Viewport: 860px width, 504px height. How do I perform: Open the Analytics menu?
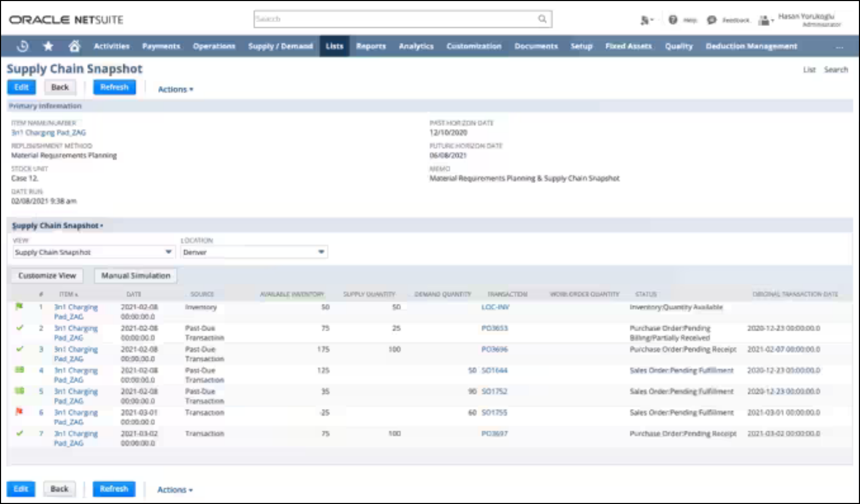click(416, 46)
